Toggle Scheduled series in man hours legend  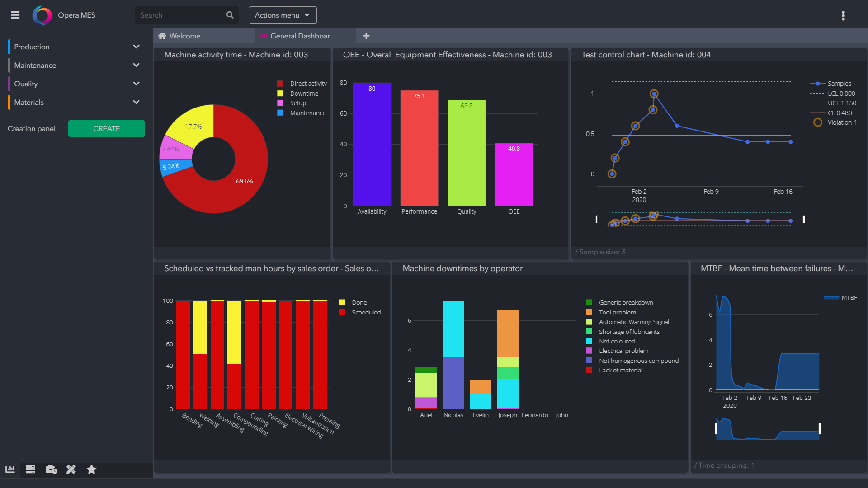coord(365,312)
